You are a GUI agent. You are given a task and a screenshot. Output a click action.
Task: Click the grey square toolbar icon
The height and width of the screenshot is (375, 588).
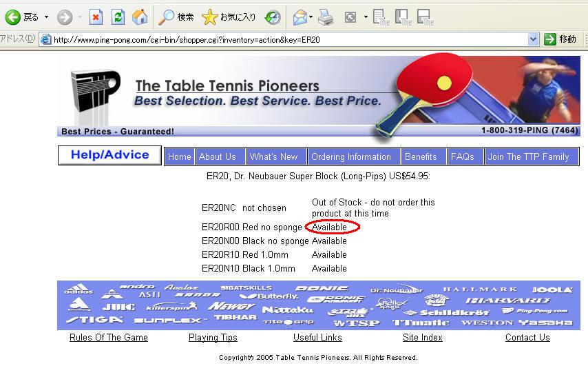pos(350,17)
